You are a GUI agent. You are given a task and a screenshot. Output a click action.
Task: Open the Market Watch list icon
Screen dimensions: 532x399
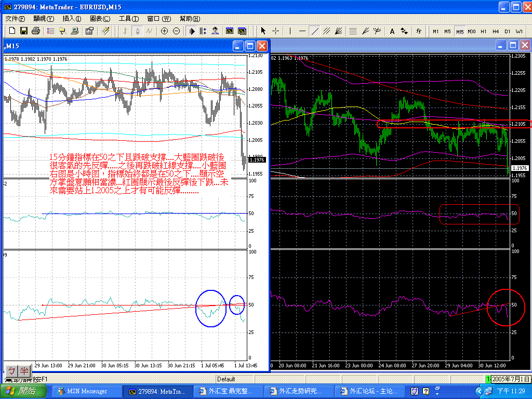[x=50, y=31]
